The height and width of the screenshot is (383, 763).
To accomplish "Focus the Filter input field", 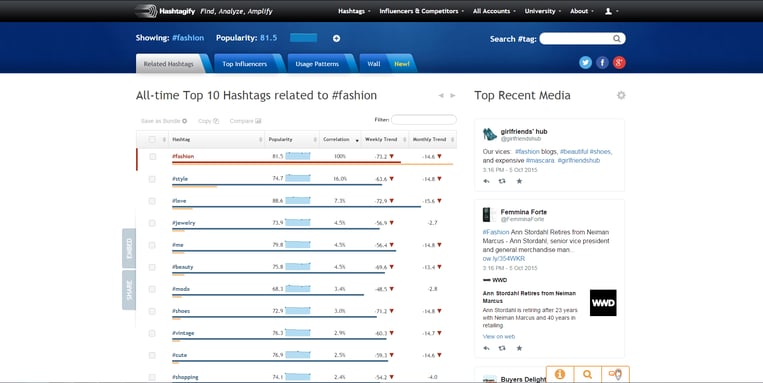I will (424, 120).
